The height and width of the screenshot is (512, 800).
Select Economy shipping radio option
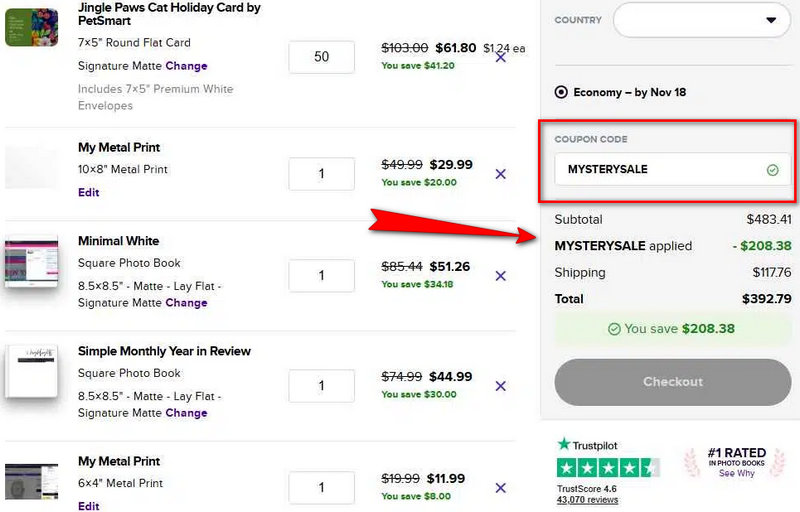coord(561,93)
